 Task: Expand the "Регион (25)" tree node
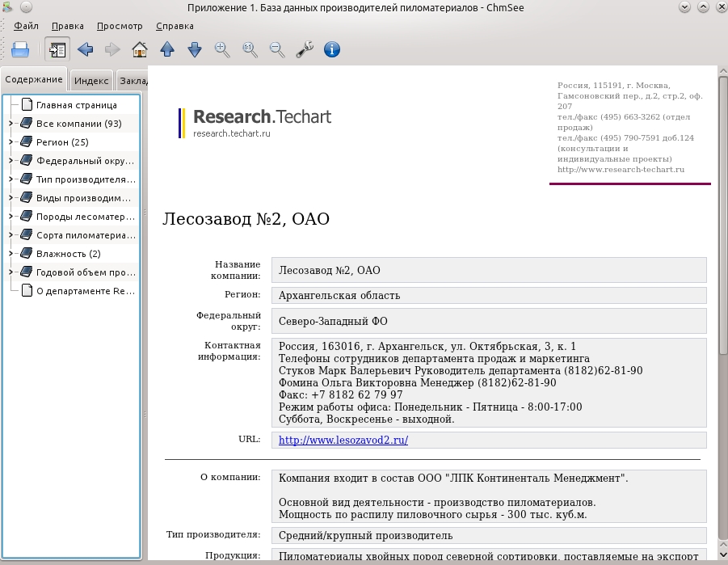click(11, 142)
